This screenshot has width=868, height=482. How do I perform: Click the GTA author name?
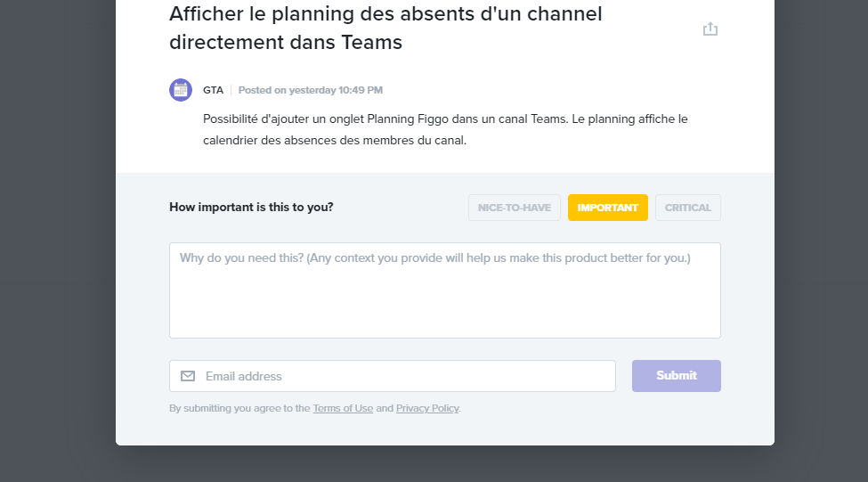(x=213, y=90)
